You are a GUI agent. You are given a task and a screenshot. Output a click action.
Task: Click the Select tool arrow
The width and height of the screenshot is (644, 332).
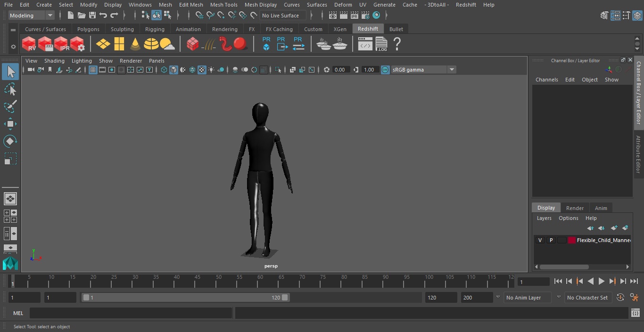10,72
